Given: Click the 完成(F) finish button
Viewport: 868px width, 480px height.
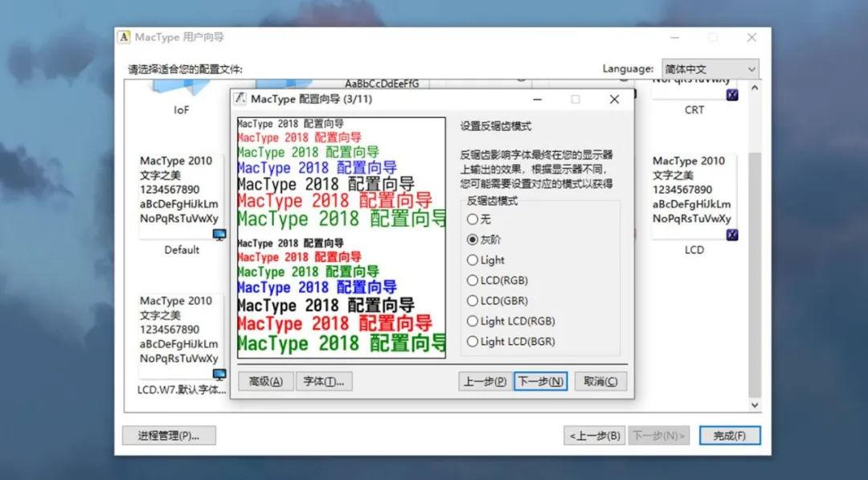Looking at the screenshot, I should pos(730,435).
